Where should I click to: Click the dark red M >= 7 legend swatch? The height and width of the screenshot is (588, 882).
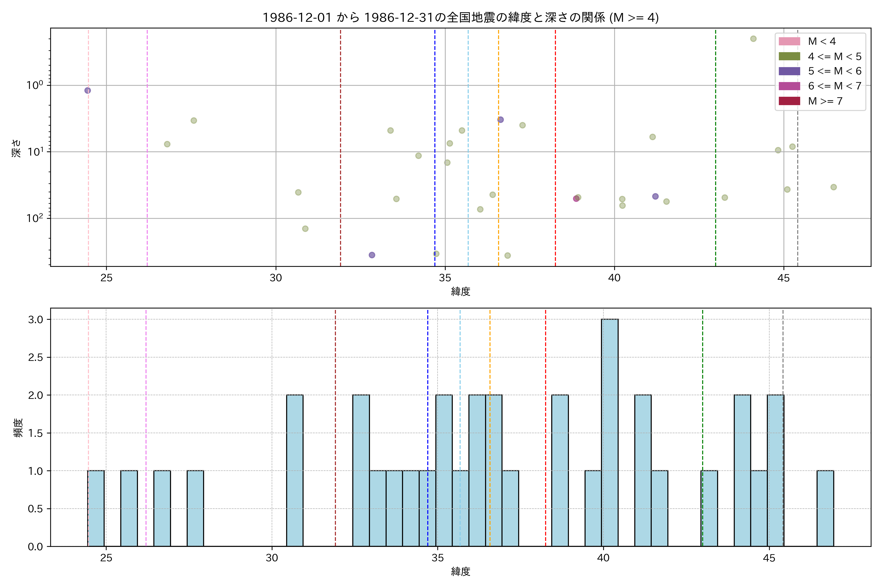tap(789, 101)
